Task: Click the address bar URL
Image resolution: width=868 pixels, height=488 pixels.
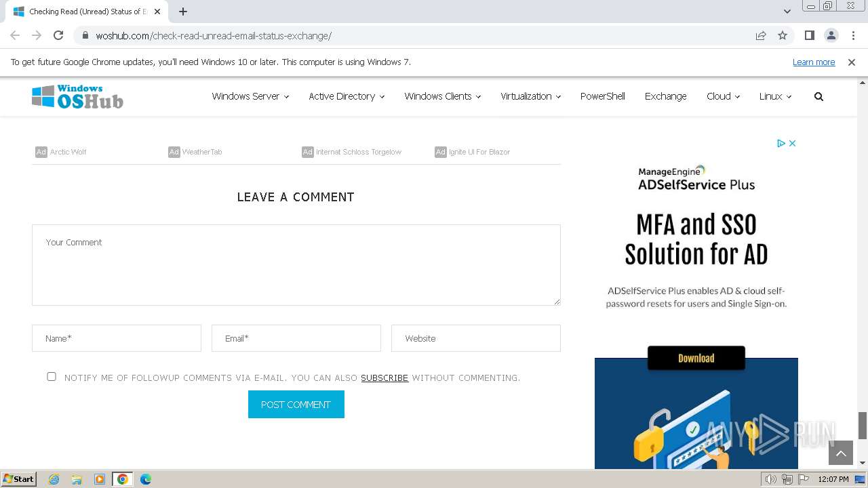Action: (x=214, y=35)
